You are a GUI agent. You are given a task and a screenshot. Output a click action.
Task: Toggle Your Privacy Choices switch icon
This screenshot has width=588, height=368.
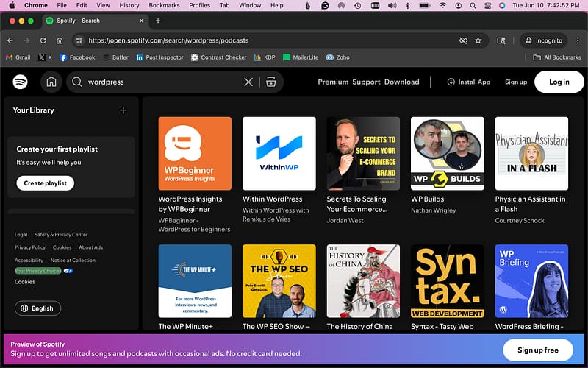[68, 271]
